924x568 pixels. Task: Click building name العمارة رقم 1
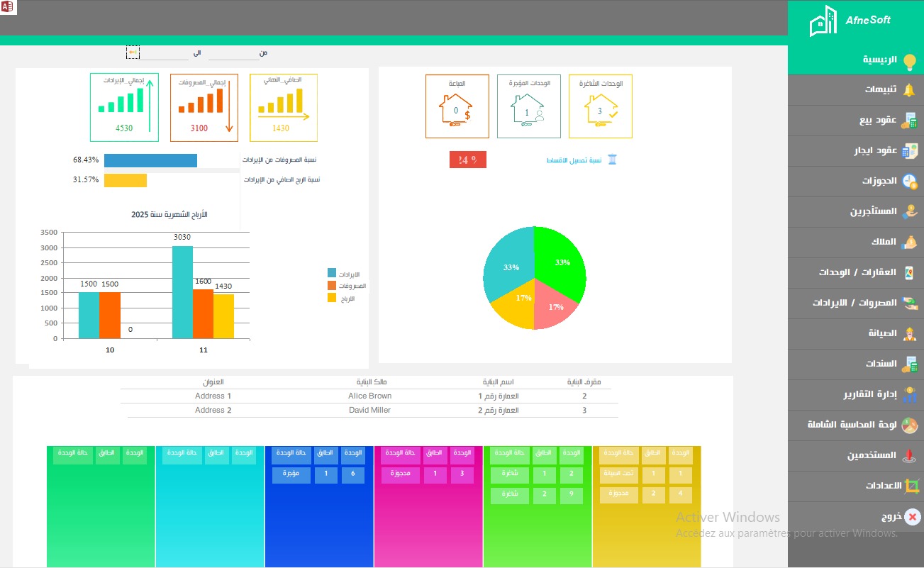point(499,396)
